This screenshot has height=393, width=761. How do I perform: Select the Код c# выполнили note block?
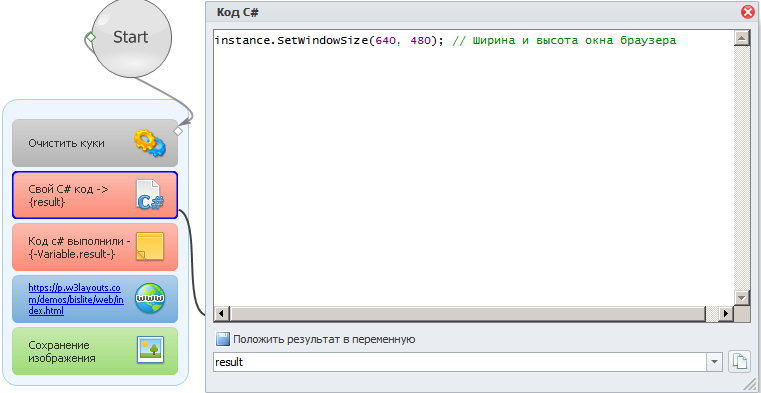pos(95,247)
